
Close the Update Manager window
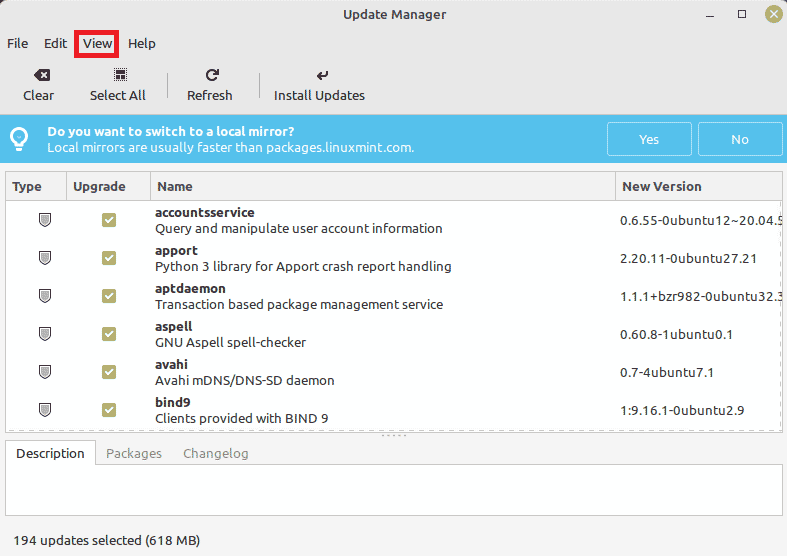[773, 15]
